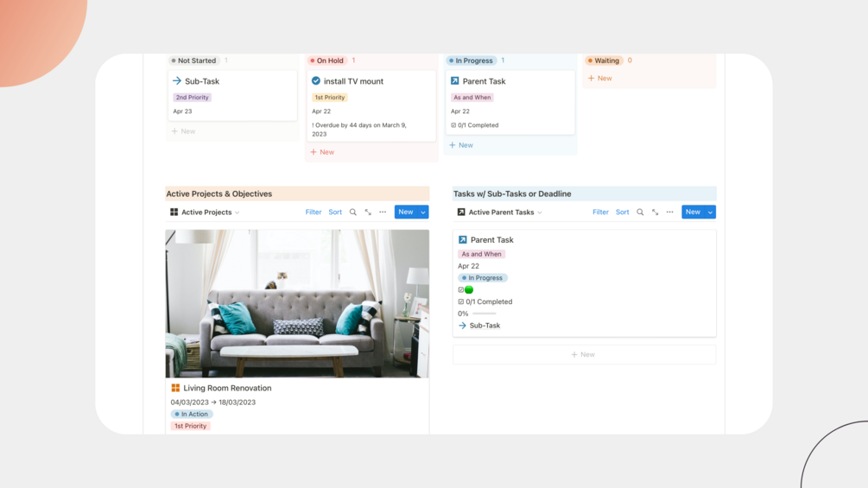Open search in Active Parent Tasks toolbar
This screenshot has width=868, height=488.
point(640,212)
